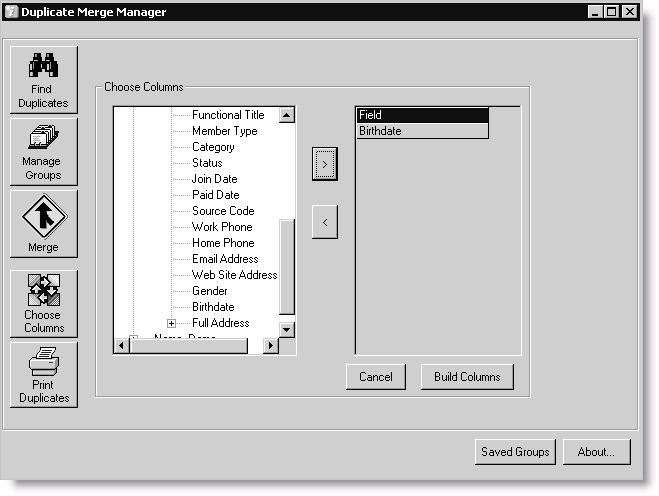Expand the Full Address tree node
This screenshot has height=496, width=659.
[x=171, y=323]
